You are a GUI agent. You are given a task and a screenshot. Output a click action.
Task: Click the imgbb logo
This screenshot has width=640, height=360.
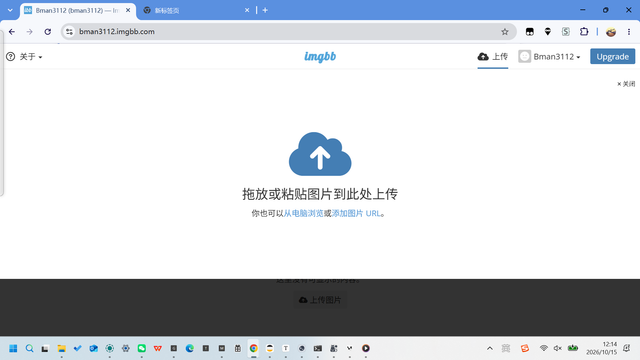(x=320, y=57)
